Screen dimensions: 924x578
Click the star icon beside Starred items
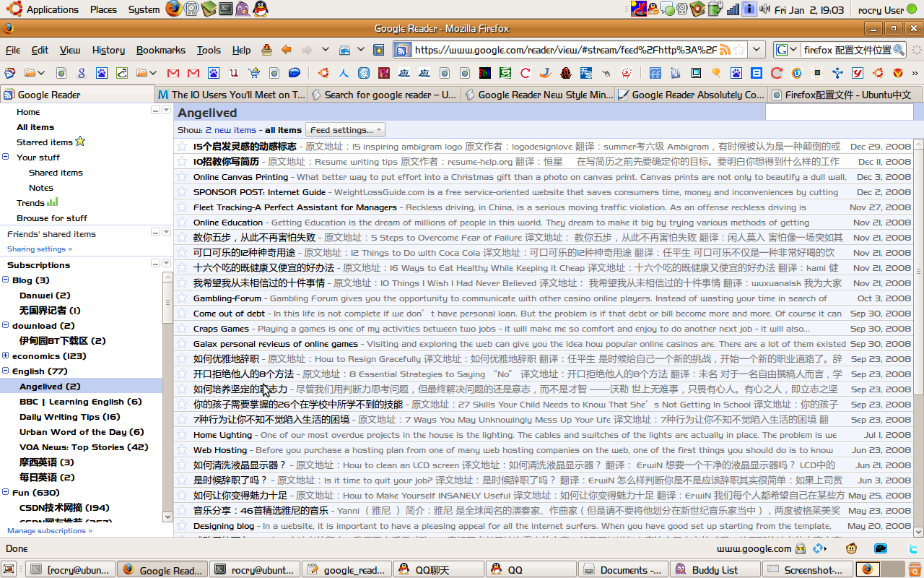pos(80,142)
